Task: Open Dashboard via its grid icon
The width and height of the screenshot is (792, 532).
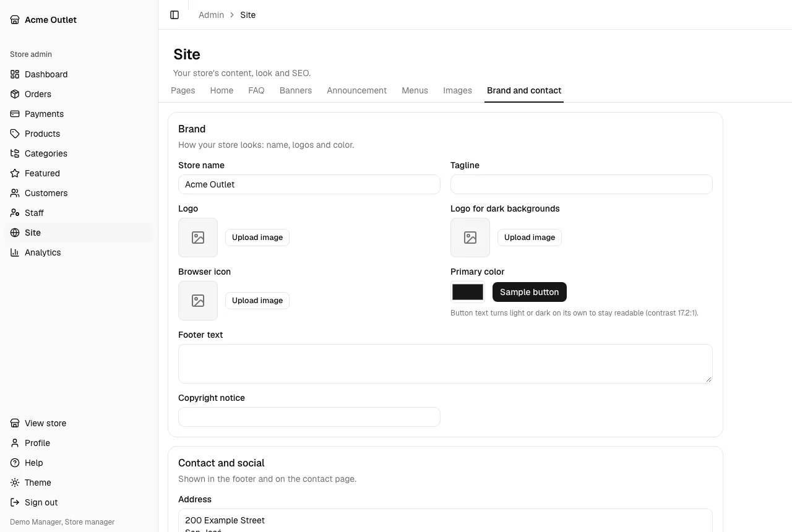Action: coord(15,74)
